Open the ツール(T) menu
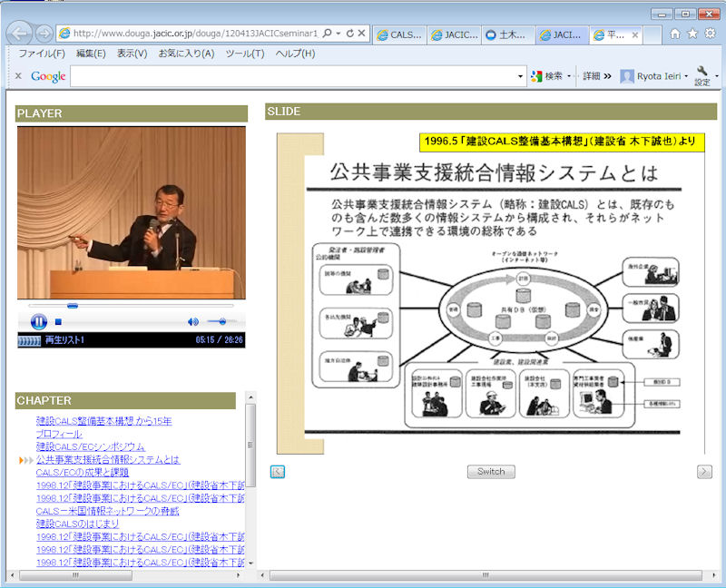Screen dimensions: 726x588 coord(244,54)
